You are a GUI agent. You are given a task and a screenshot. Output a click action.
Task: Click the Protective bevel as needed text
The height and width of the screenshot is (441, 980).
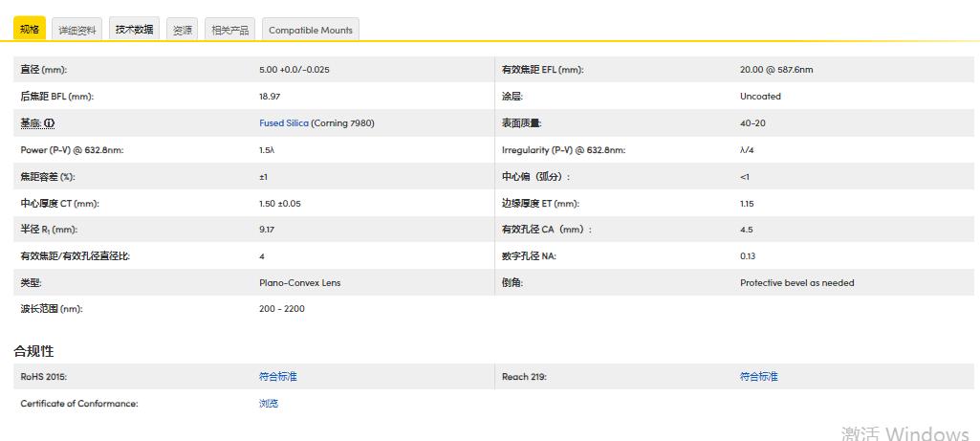point(796,283)
